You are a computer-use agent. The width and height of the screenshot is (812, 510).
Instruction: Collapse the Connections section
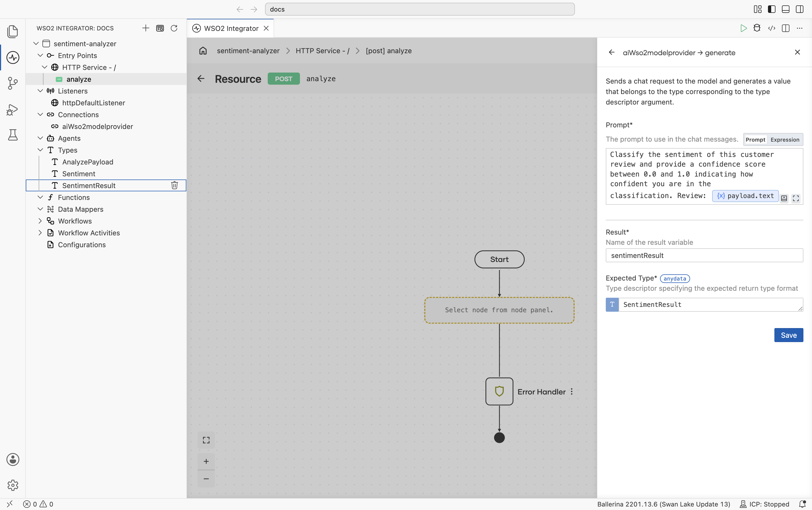tap(40, 114)
